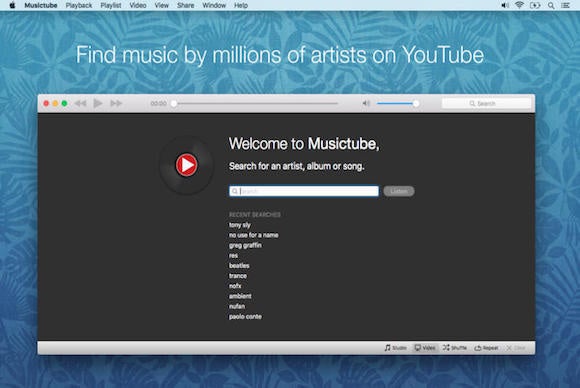Select recent search "ambient"
The height and width of the screenshot is (388, 580).
tap(240, 296)
